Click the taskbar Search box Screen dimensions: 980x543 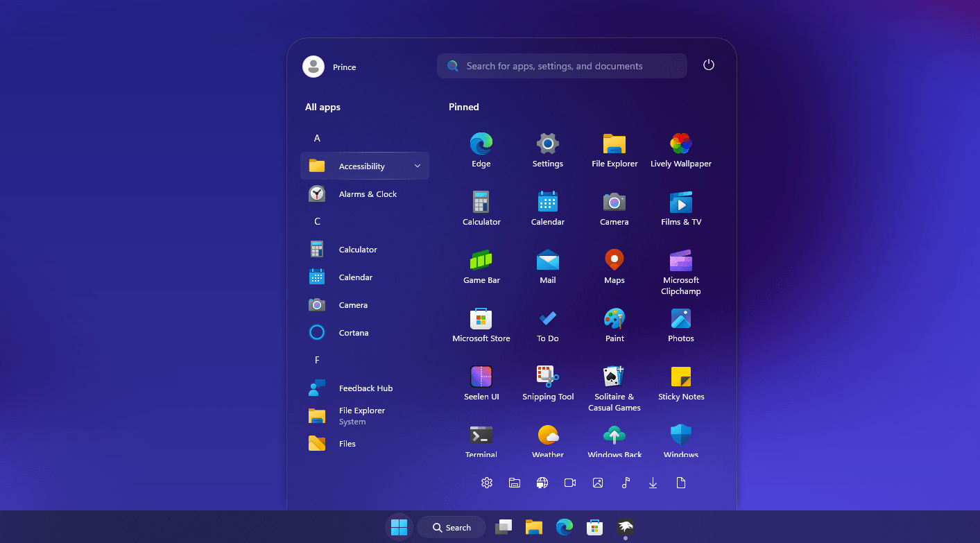pyautogui.click(x=452, y=528)
